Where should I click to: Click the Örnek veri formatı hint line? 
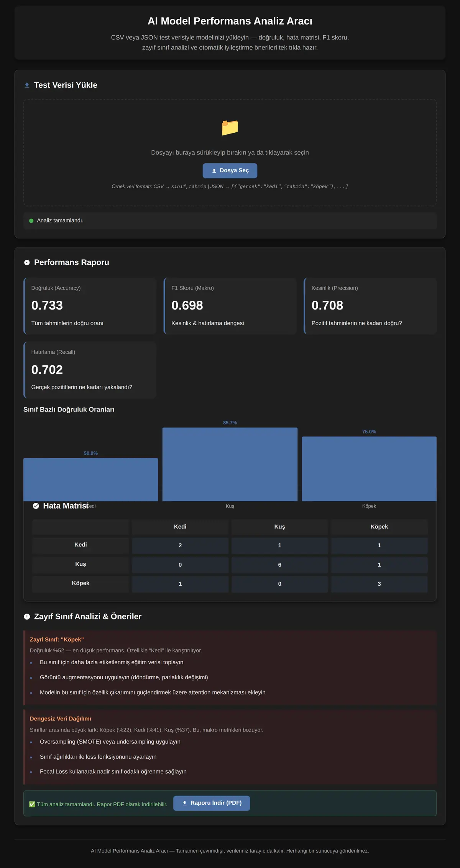tap(230, 187)
